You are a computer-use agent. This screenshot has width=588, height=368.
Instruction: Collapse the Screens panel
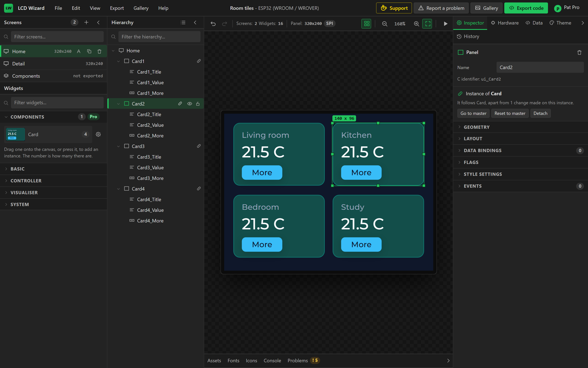[x=98, y=22]
